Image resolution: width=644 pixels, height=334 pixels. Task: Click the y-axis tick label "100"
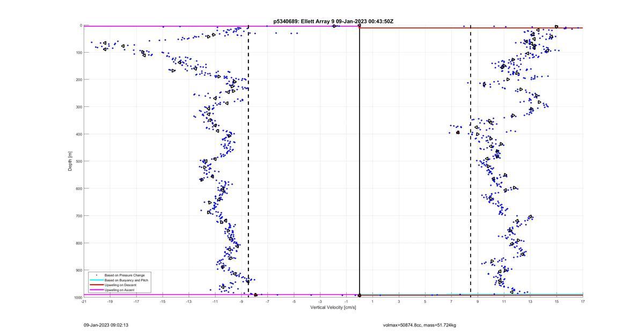tap(79, 53)
